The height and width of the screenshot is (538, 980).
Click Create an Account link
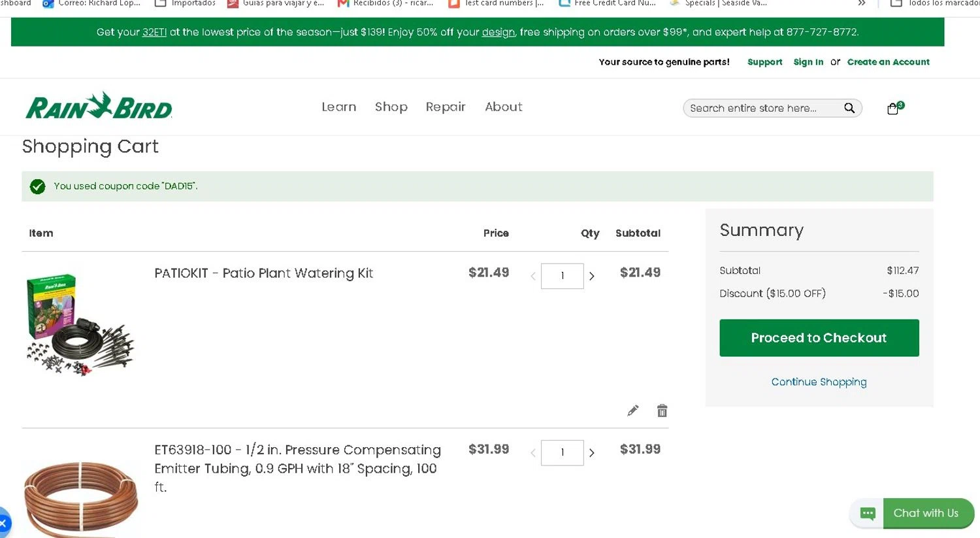(889, 62)
